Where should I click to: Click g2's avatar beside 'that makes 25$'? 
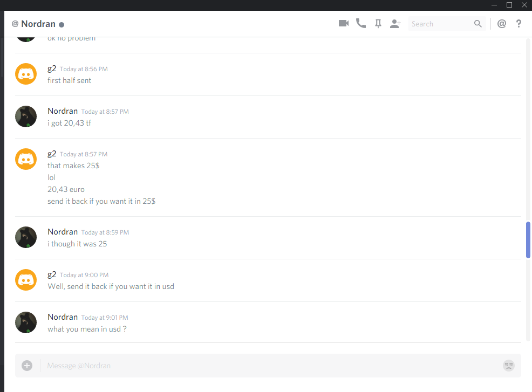point(26,159)
